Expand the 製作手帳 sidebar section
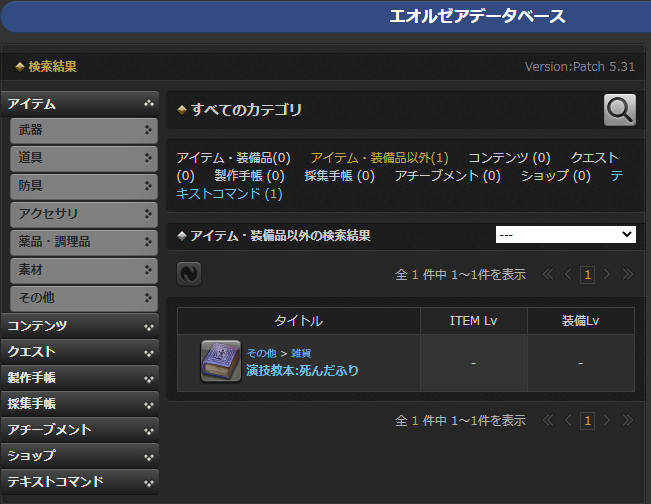 80,378
